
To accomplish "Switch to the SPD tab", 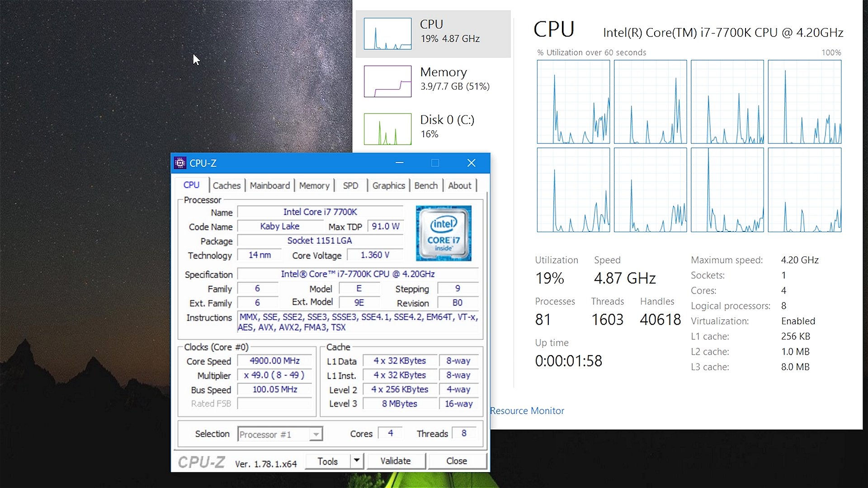I will (350, 185).
